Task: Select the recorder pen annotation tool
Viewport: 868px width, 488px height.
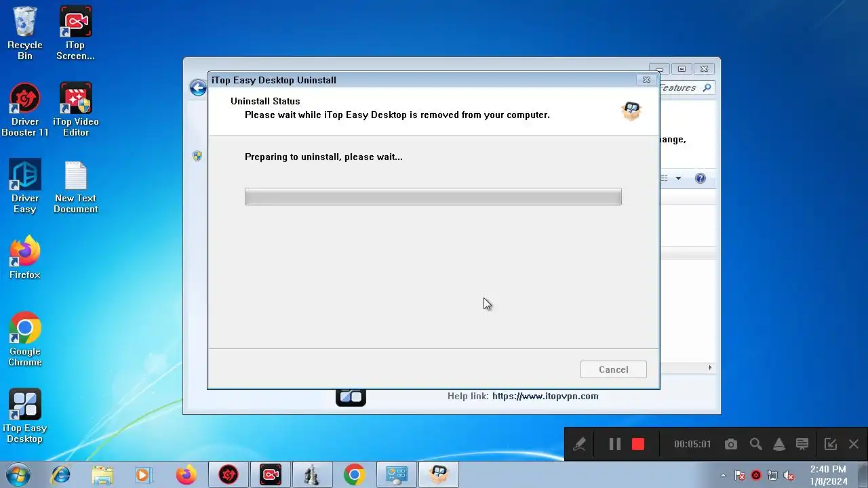Action: pyautogui.click(x=579, y=444)
